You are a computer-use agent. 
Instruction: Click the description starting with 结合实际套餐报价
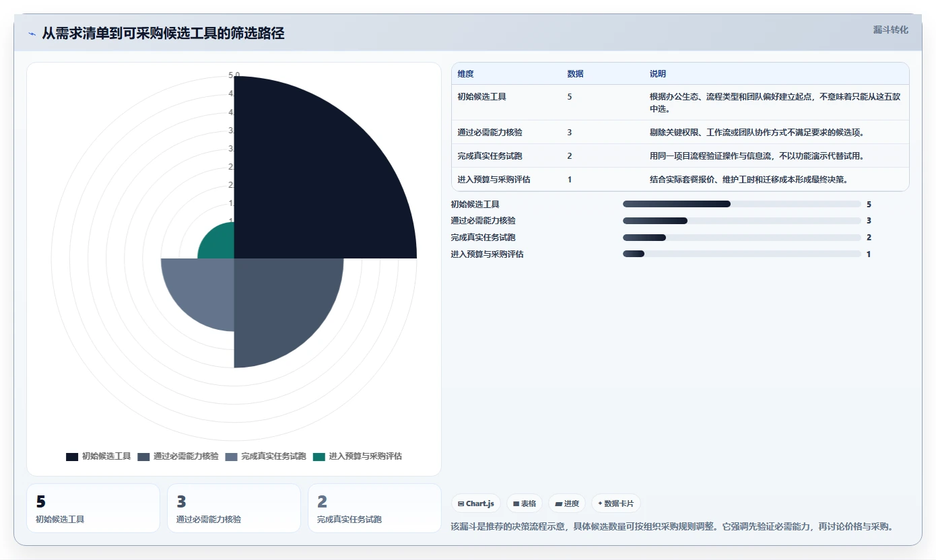pos(749,180)
